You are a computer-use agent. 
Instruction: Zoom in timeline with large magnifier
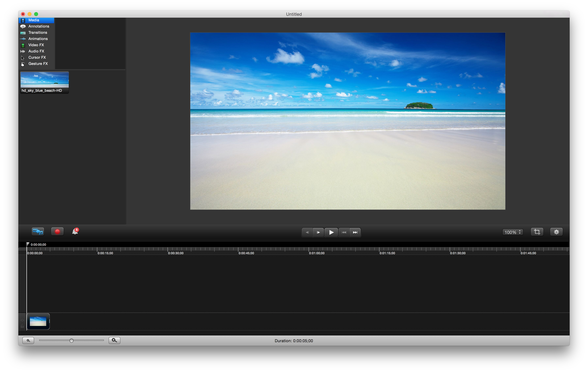(x=114, y=340)
